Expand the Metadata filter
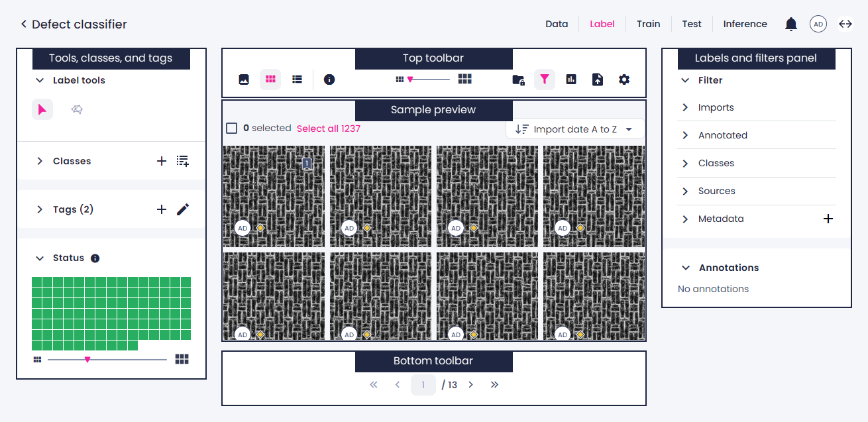This screenshot has width=868, height=422. point(686,219)
